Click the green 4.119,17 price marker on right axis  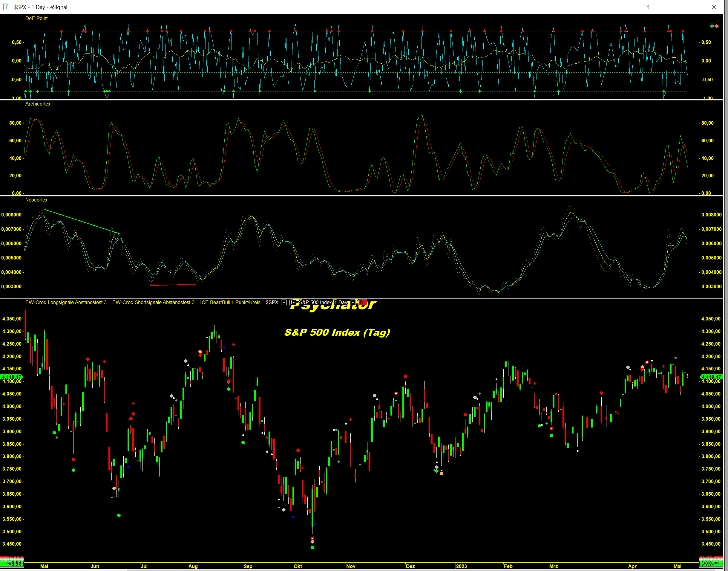[711, 377]
